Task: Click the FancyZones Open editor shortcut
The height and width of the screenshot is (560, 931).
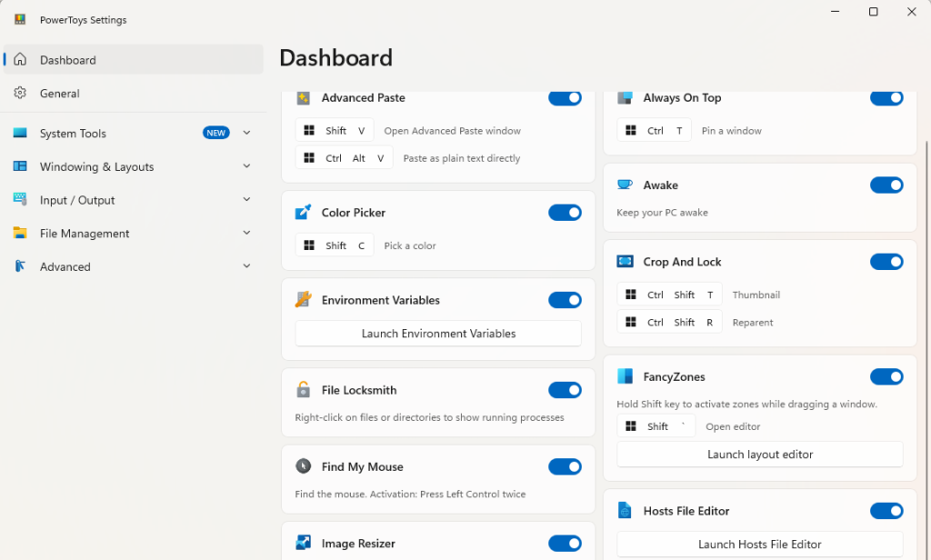Action: point(656,425)
